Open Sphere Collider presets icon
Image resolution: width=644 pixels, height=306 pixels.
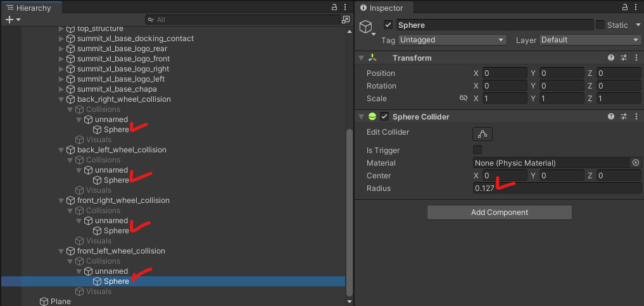(x=624, y=116)
